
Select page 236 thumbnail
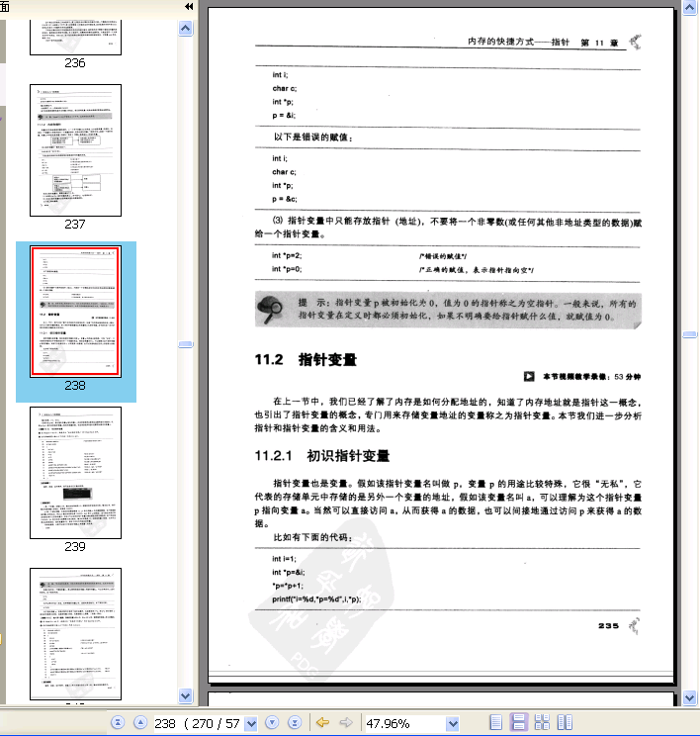click(75, 37)
